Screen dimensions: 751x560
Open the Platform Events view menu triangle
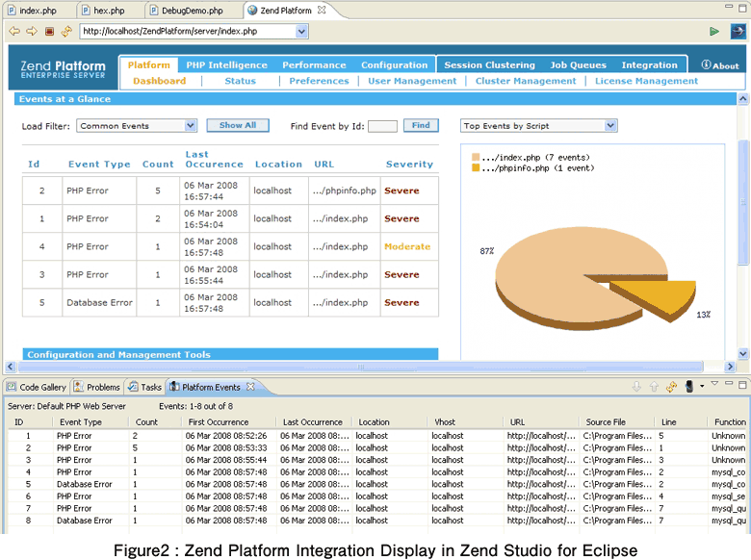tap(714, 383)
